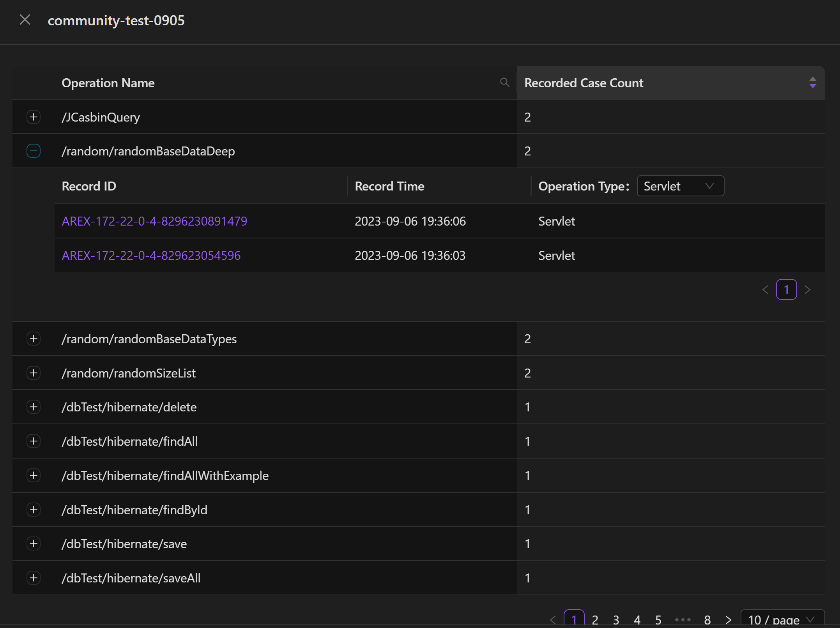Go to next page of records sub-table
The height and width of the screenshot is (628, 840).
click(x=808, y=289)
